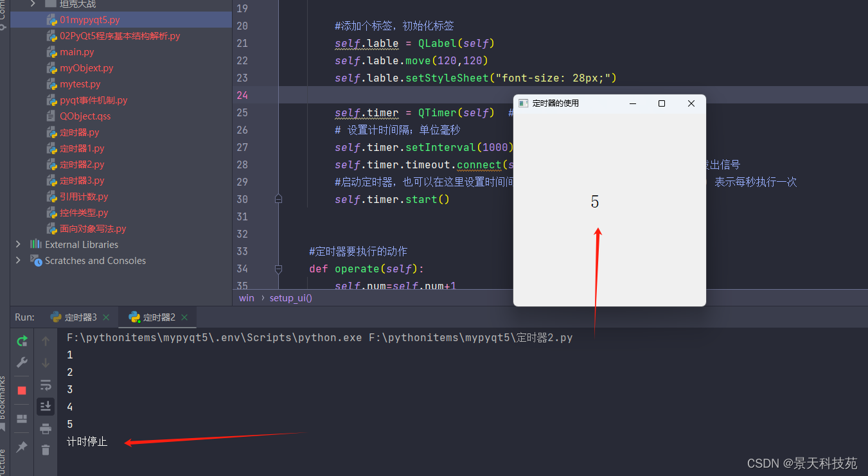Click the print icon in Run panel
Screen dimensions: 868x476
(x=46, y=428)
